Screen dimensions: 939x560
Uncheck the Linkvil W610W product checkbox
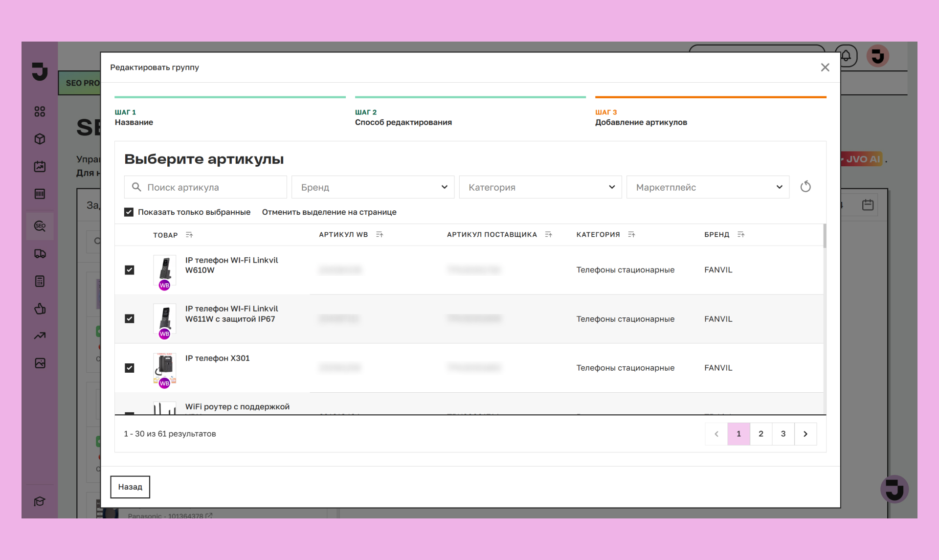(130, 270)
